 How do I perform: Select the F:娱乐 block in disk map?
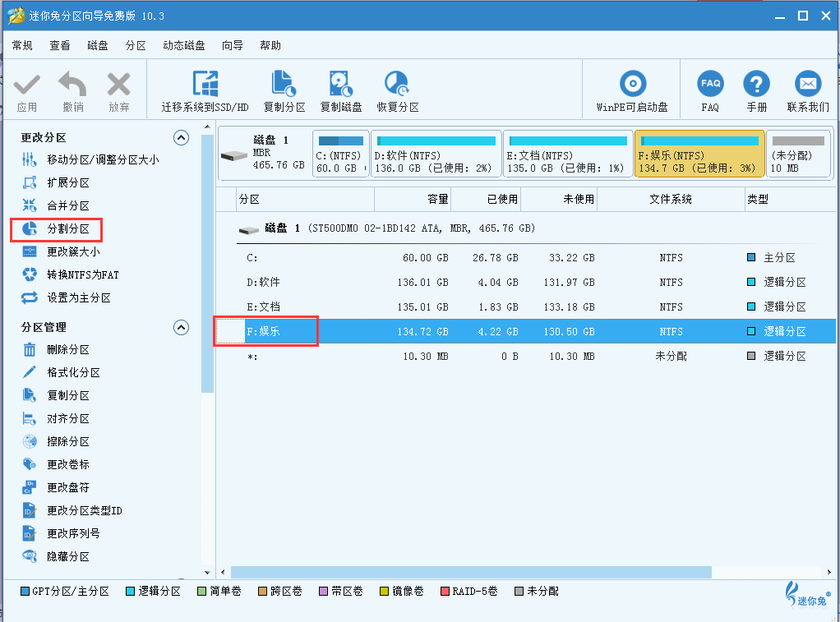click(x=699, y=154)
